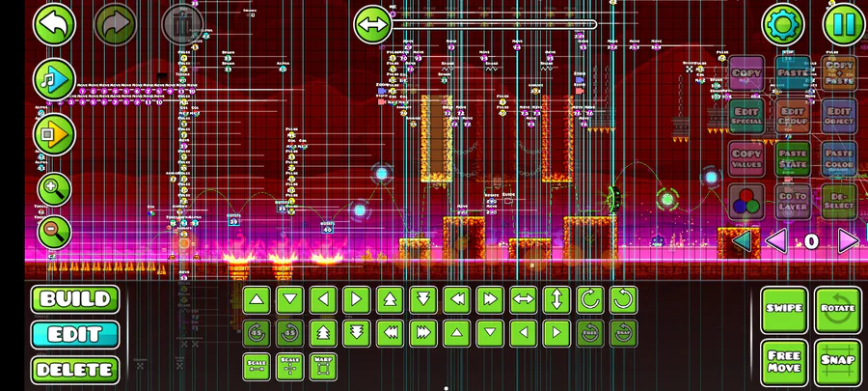This screenshot has height=391, width=868.
Task: Go to next layer with pink right arrow
Action: pyautogui.click(x=848, y=241)
